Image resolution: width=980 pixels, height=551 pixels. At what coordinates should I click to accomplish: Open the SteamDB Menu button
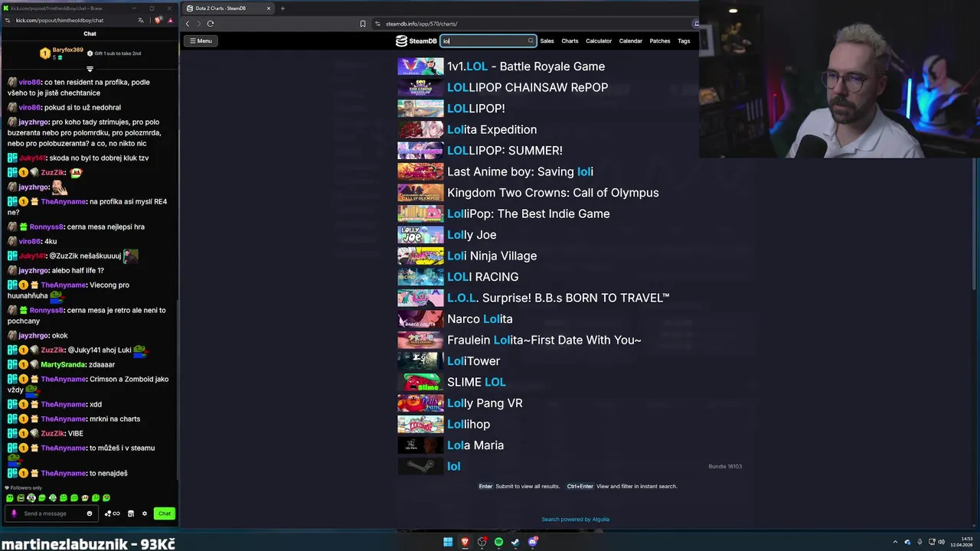point(201,41)
